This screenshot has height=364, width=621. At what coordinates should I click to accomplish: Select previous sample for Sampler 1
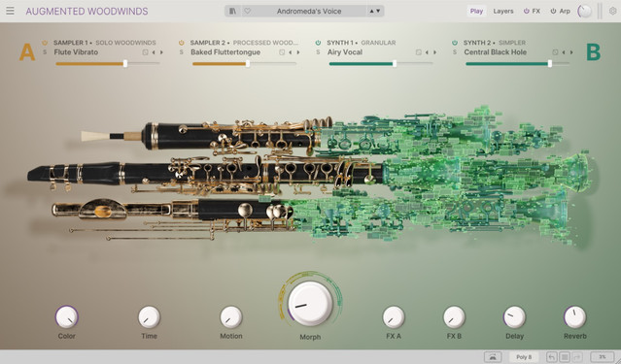154,52
